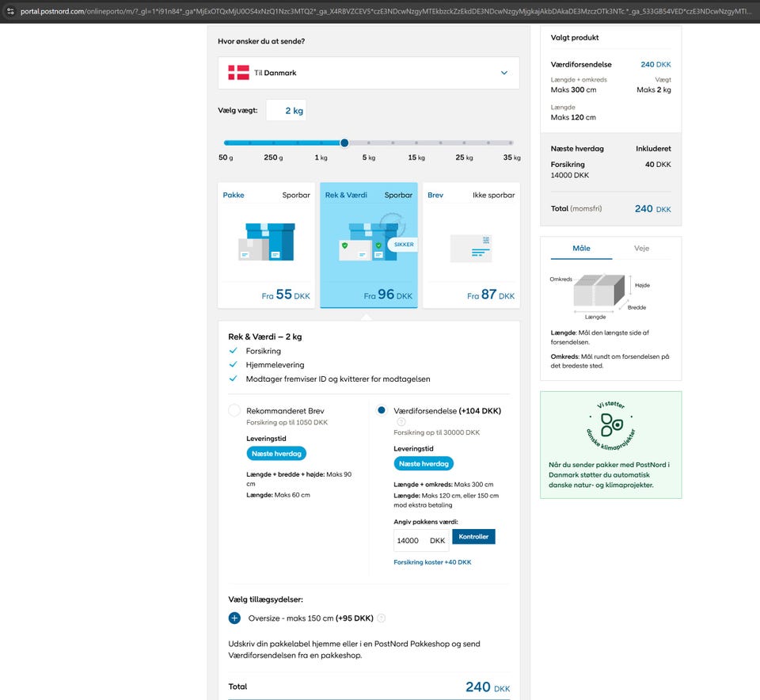Select the Rek & Værdi product card
This screenshot has width=760, height=700.
[369, 245]
